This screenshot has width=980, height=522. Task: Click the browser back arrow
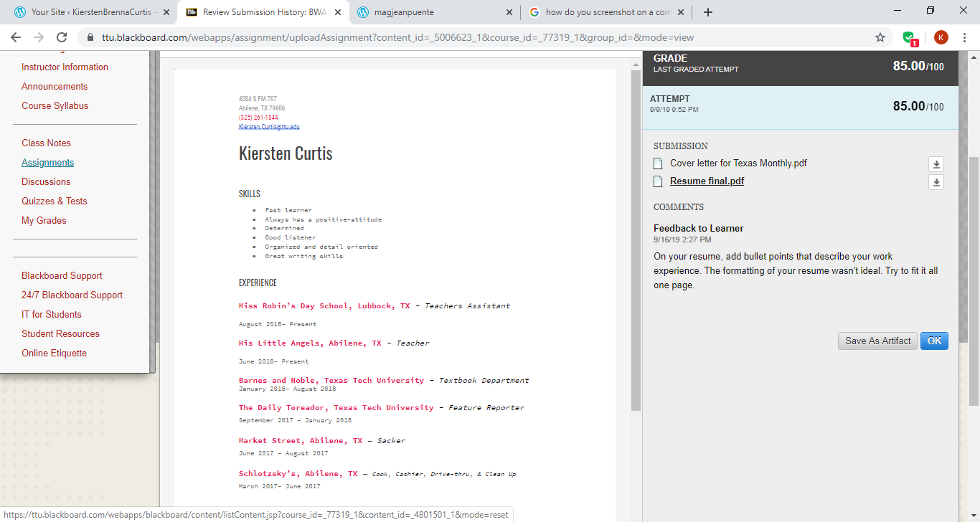[x=16, y=37]
